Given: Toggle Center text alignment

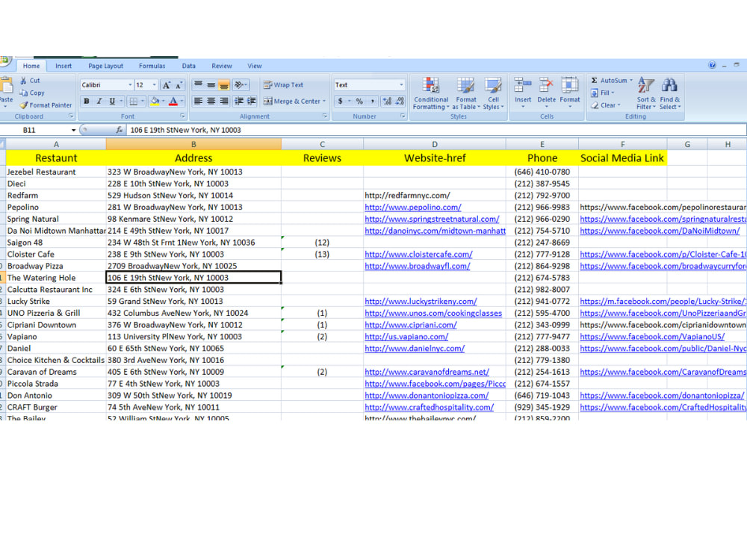Looking at the screenshot, I should point(211,101).
